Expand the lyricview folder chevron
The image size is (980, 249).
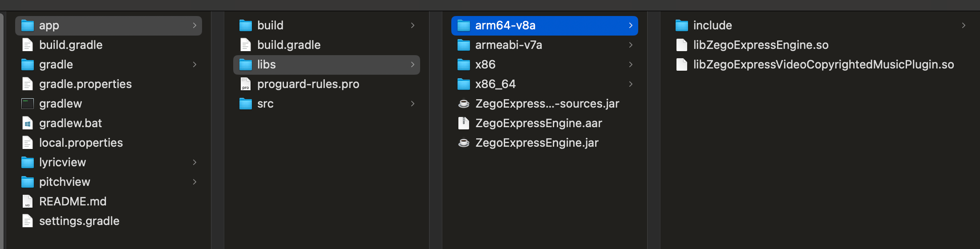194,162
